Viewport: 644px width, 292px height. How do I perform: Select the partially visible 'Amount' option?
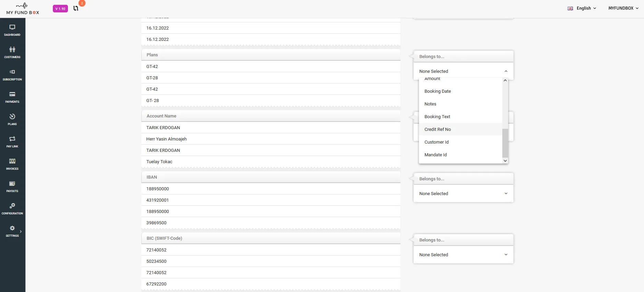461,80
